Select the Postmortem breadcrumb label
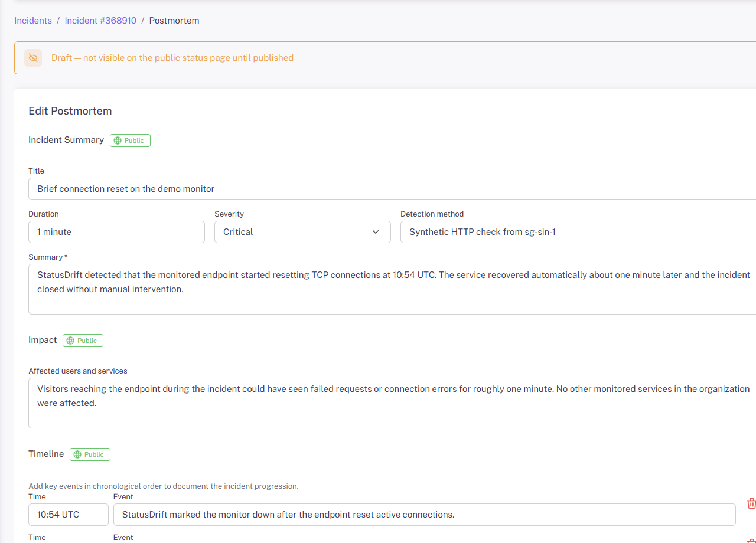The height and width of the screenshot is (543, 756). tap(174, 20)
